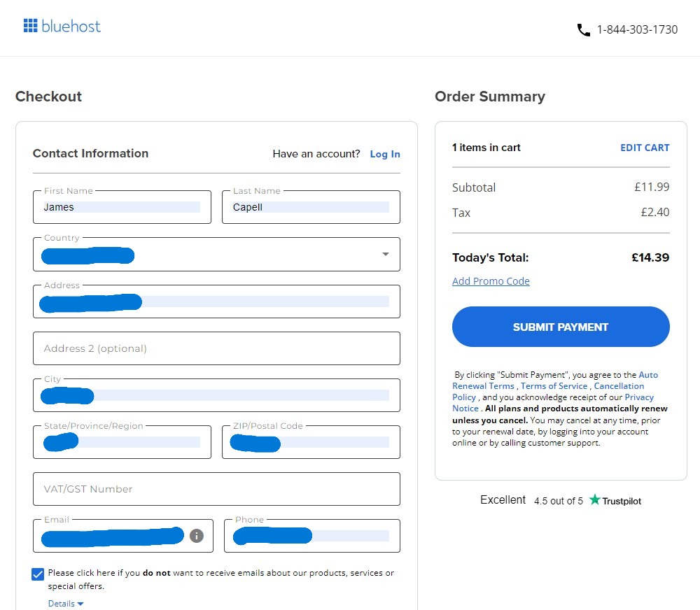Click the '1 items in cart' text
The height and width of the screenshot is (610, 700).
pos(486,148)
